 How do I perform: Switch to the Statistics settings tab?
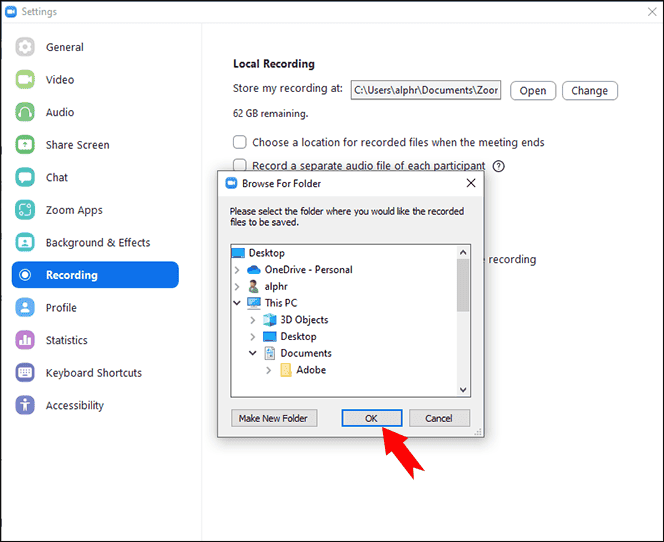[x=66, y=340]
